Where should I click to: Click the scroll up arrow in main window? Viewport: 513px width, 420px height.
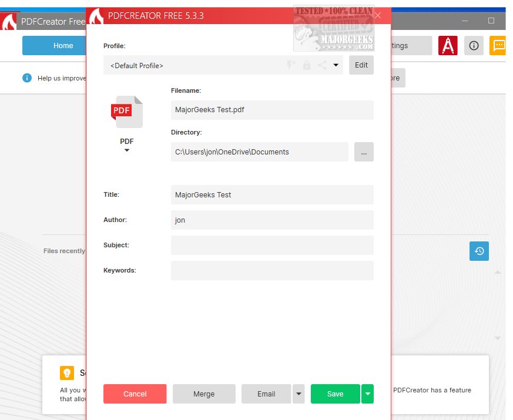[498, 272]
